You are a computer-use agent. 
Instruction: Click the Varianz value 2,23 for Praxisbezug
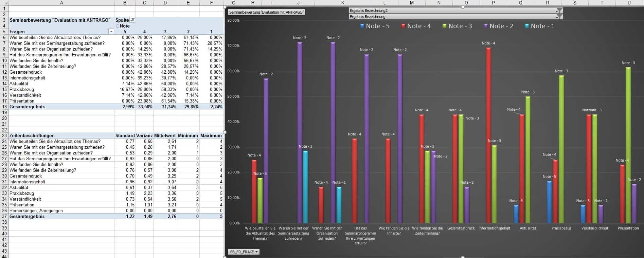[x=144, y=193]
